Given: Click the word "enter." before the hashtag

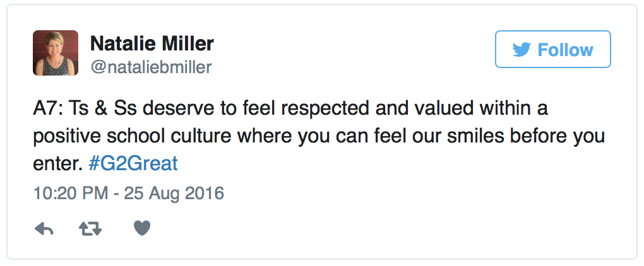Looking at the screenshot, I should click(57, 165).
